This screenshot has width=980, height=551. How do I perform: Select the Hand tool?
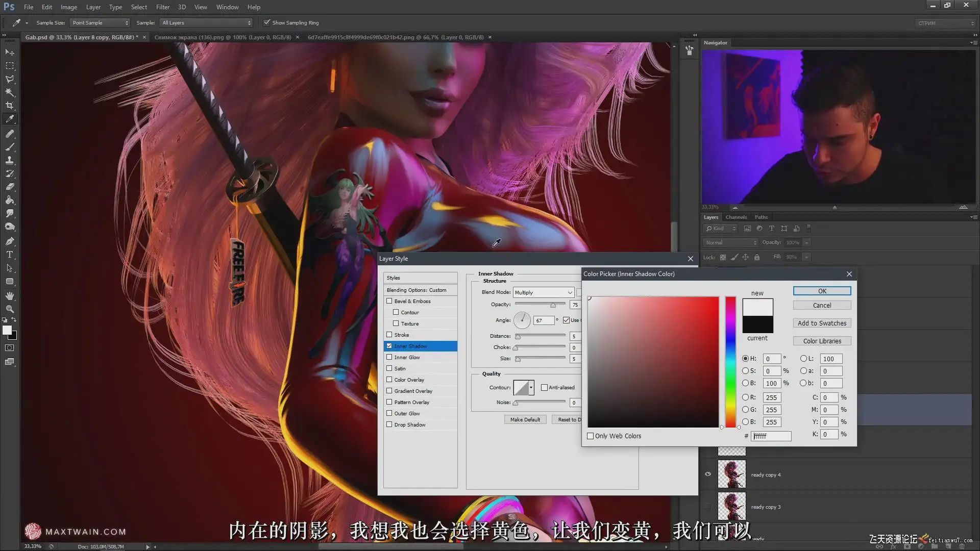click(10, 296)
